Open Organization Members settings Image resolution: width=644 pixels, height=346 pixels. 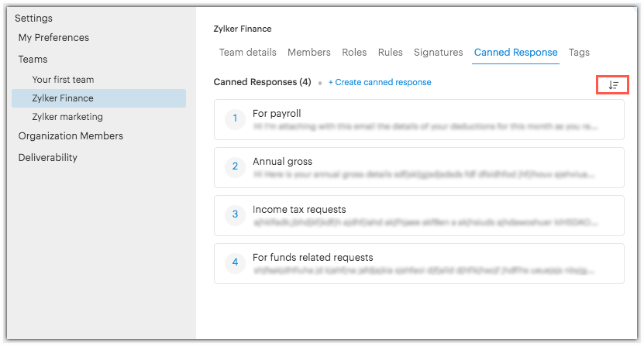click(71, 136)
